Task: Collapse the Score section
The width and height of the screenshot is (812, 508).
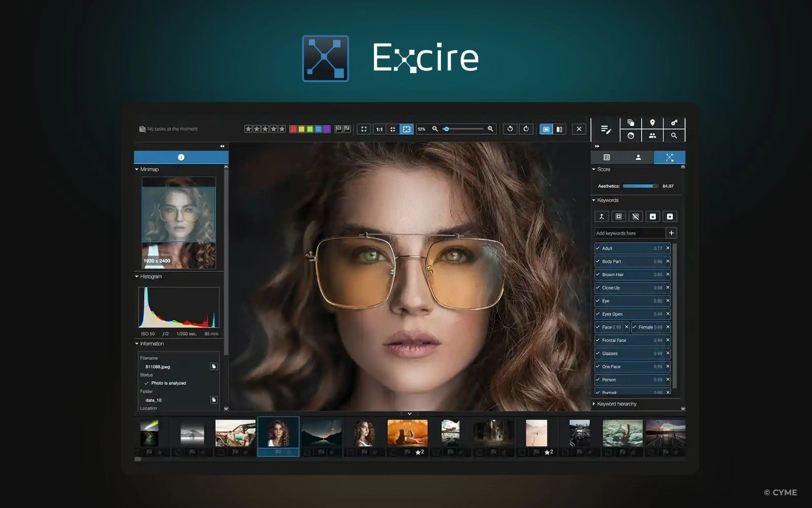Action: pyautogui.click(x=593, y=169)
